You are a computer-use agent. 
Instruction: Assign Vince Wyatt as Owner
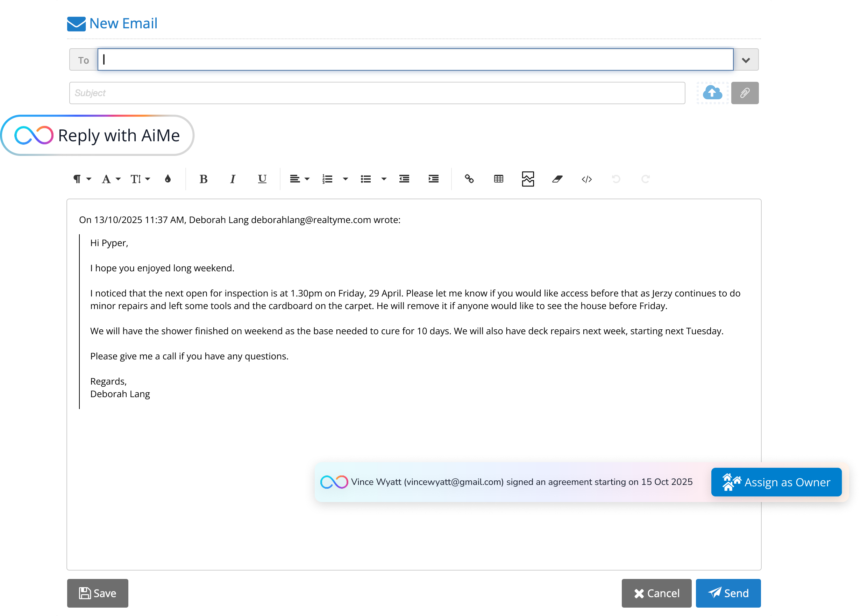[776, 482]
